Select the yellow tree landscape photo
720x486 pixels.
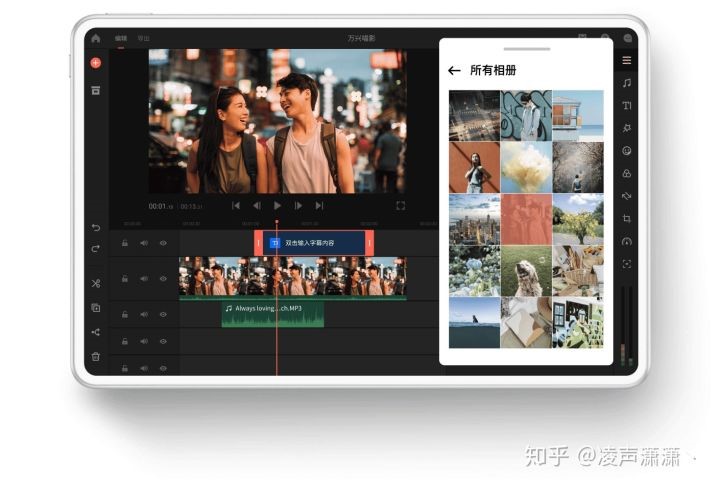578,219
